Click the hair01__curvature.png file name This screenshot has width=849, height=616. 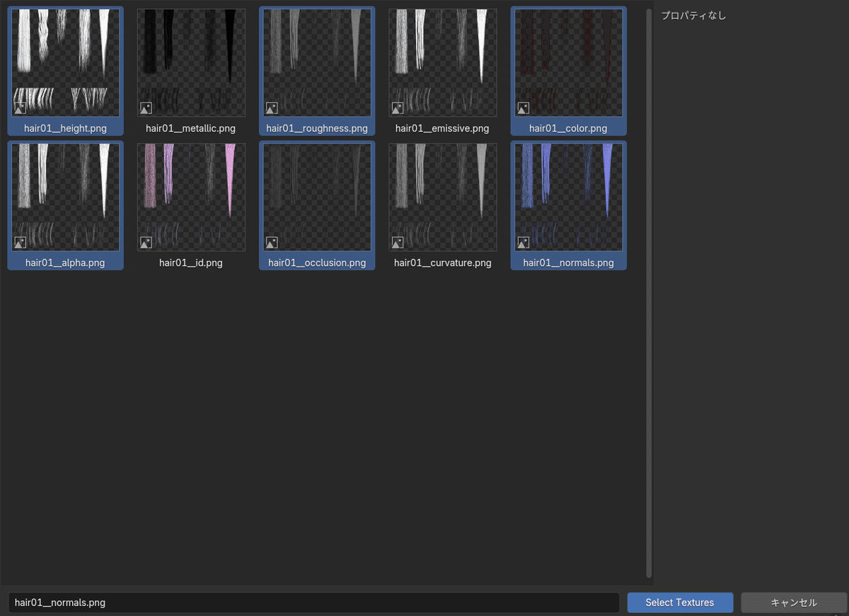[x=442, y=263]
